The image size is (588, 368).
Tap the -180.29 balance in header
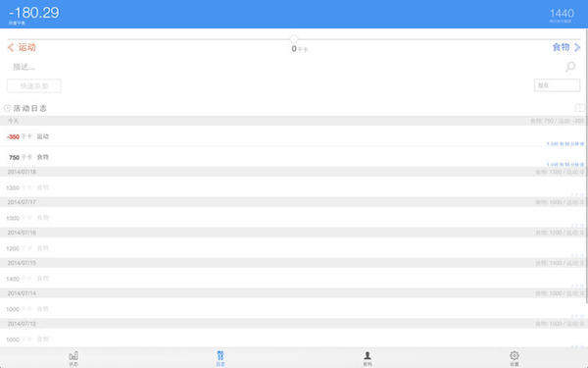point(33,13)
